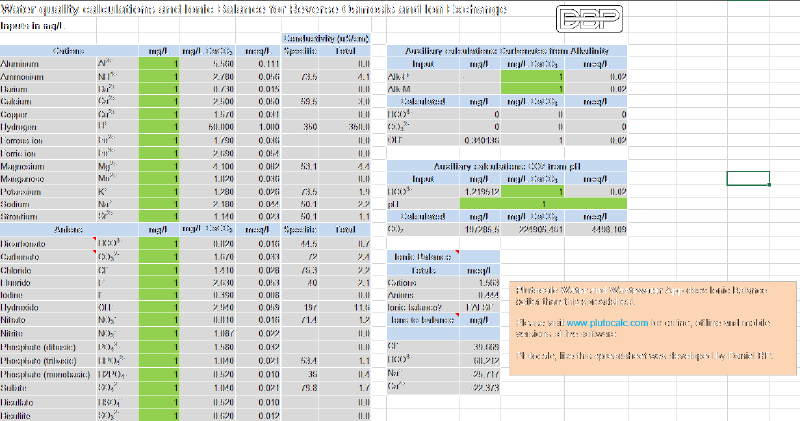Select the 'Anions' header cell
Screen dimensions: 800x421
point(69,230)
